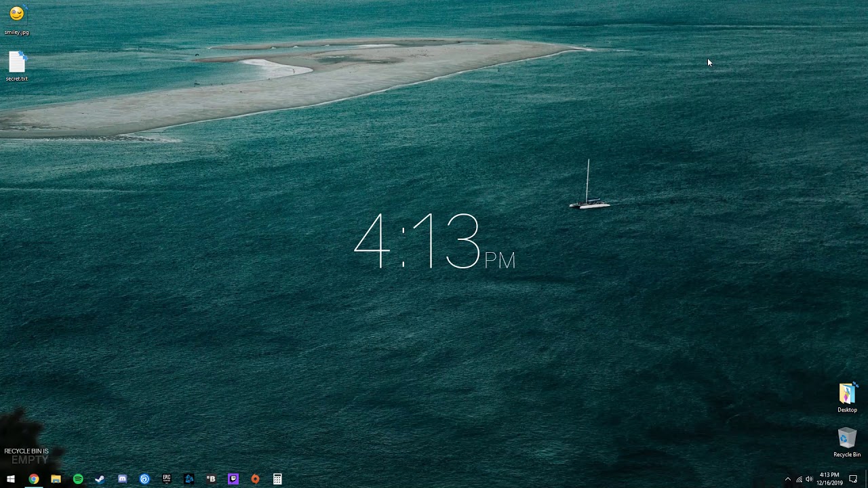
Task: Launch Google Chrome from the taskbar
Action: tap(33, 479)
